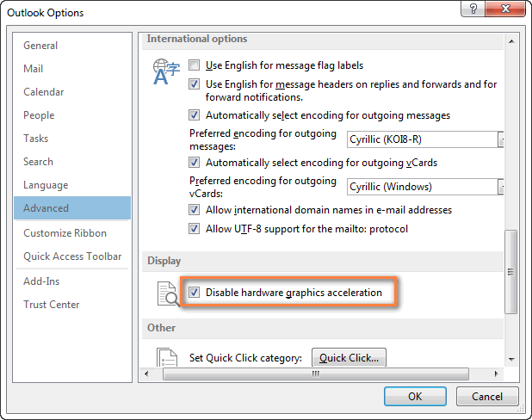Open the Calendar options category

[x=72, y=92]
